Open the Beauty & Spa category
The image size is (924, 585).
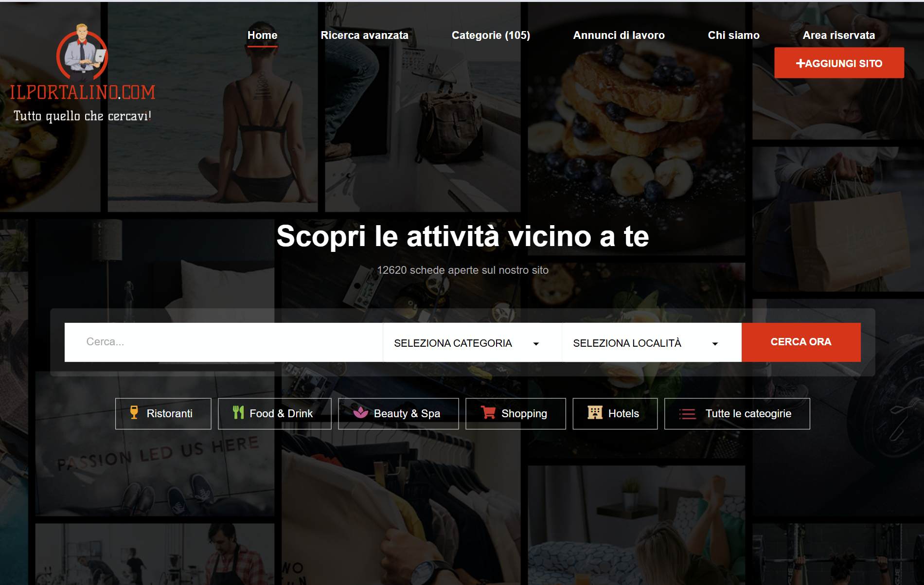pyautogui.click(x=398, y=413)
